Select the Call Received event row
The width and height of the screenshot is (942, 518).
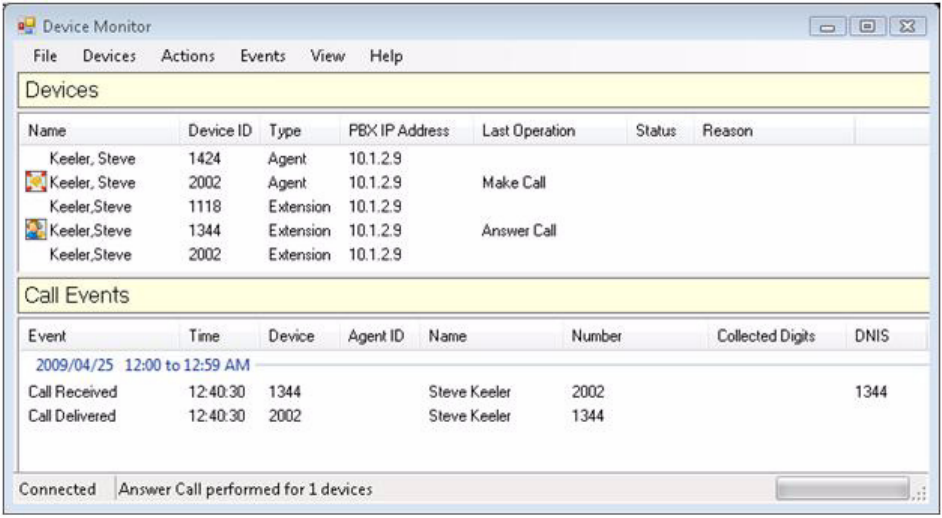point(475,392)
